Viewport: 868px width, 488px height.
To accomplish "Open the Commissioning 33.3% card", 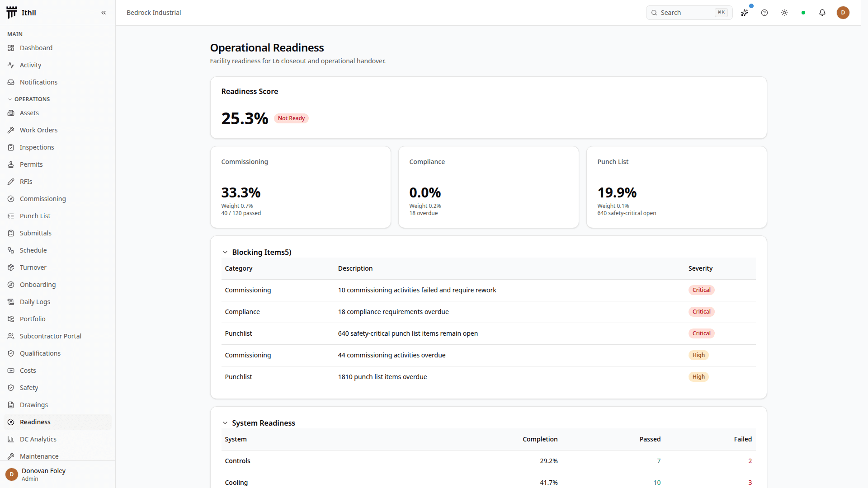I will [x=301, y=187].
